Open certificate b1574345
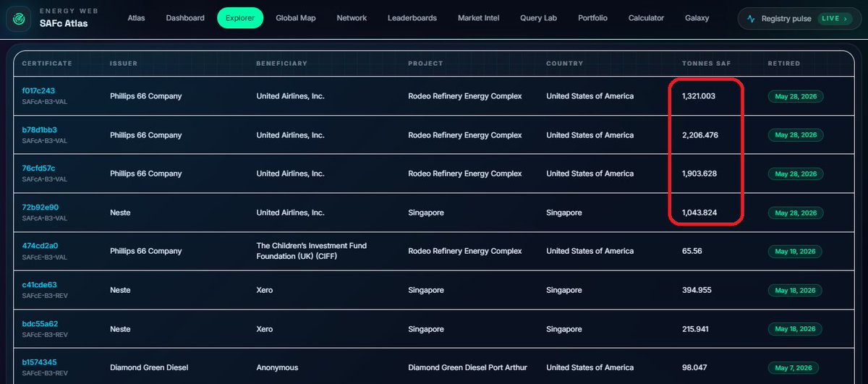868x384 pixels. click(x=39, y=362)
